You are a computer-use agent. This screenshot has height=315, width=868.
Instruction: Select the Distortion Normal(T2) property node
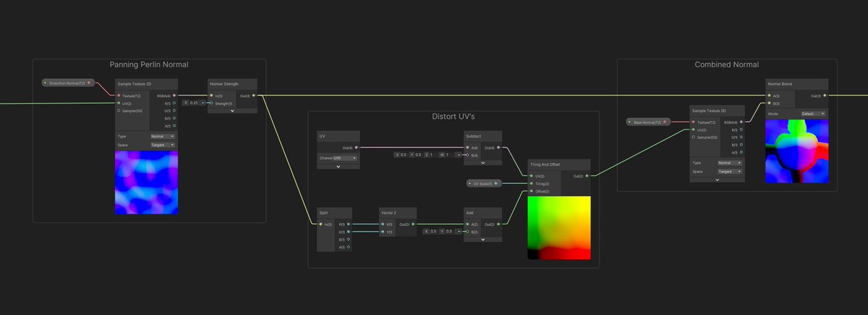[67, 83]
